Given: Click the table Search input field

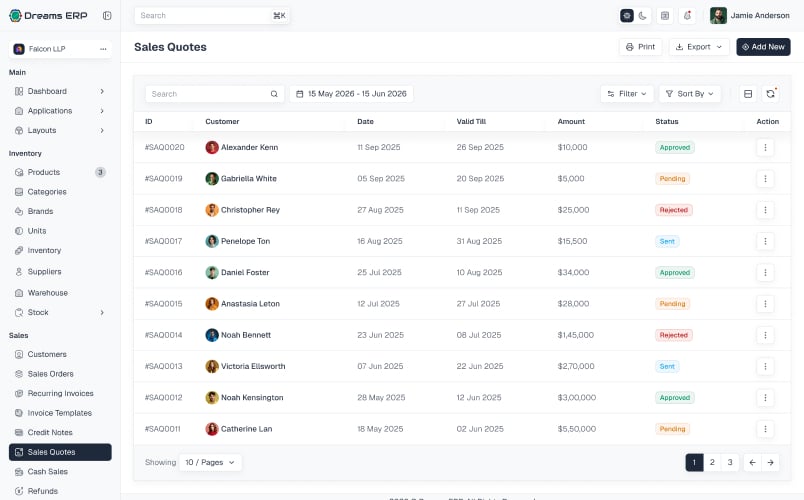Looking at the screenshot, I should 214,94.
